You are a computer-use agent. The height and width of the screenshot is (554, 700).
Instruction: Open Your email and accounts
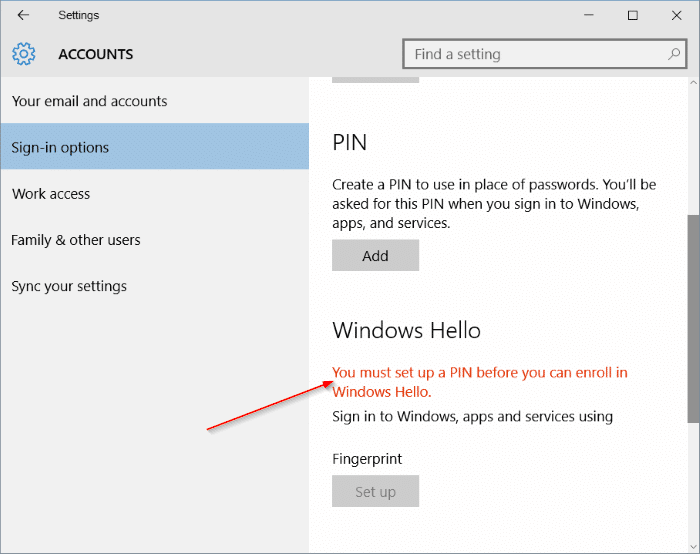[154, 101]
